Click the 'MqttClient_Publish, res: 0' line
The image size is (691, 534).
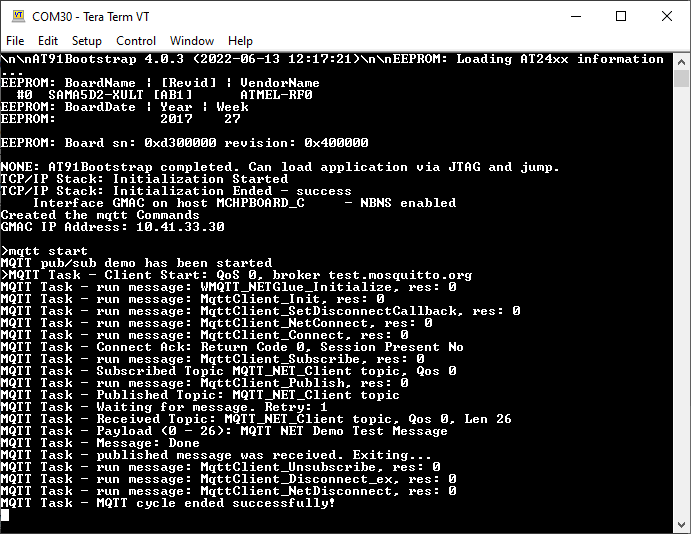click(x=205, y=383)
